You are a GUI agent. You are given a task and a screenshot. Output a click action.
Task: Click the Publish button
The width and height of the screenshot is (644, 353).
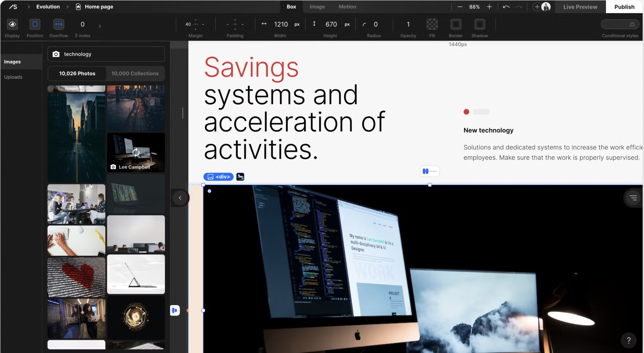[624, 7]
